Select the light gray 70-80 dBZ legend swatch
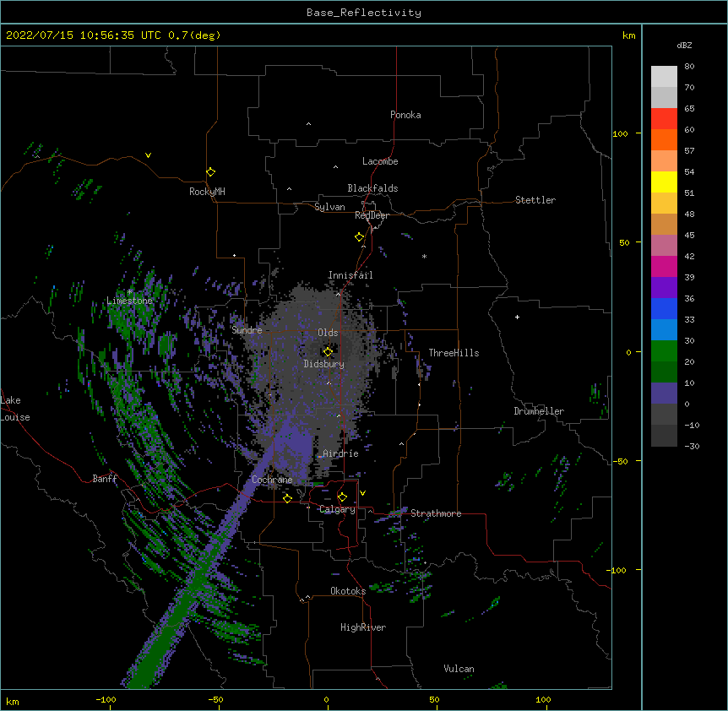 [x=664, y=77]
